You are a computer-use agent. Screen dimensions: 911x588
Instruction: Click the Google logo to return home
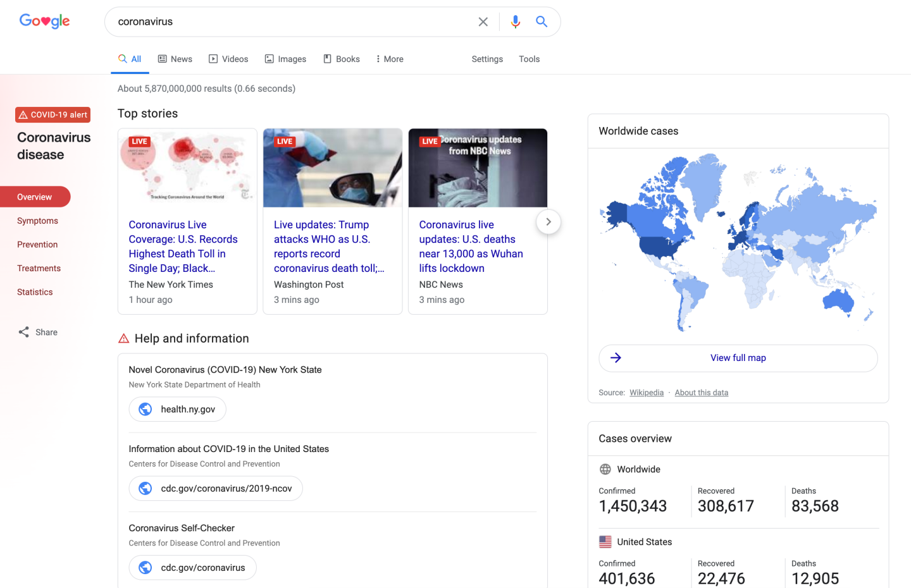pyautogui.click(x=44, y=21)
